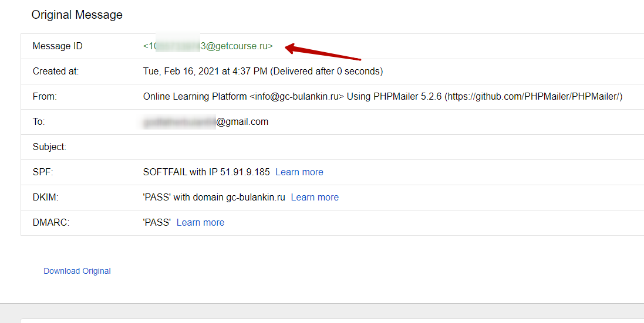
Task: Click the Created at label
Action: (x=56, y=72)
